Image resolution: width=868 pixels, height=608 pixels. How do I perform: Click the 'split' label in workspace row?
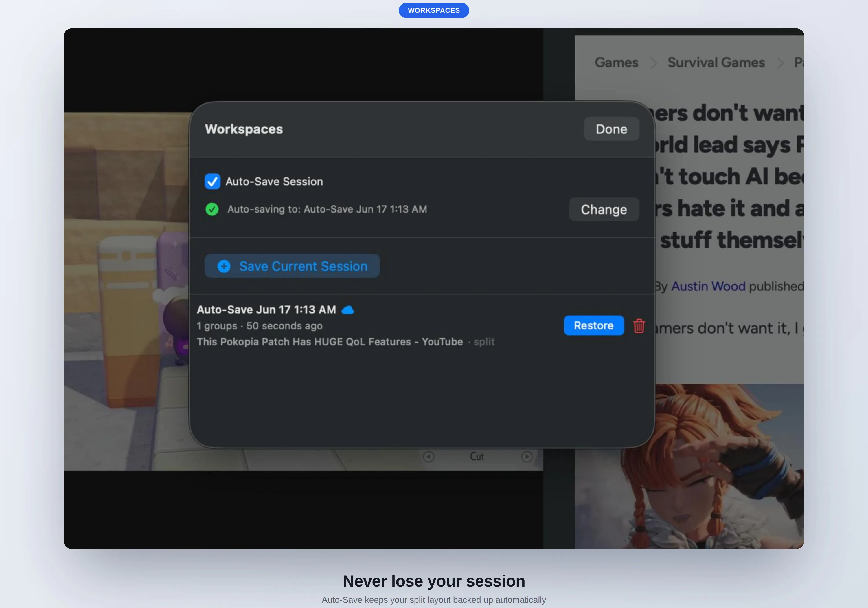click(x=484, y=342)
